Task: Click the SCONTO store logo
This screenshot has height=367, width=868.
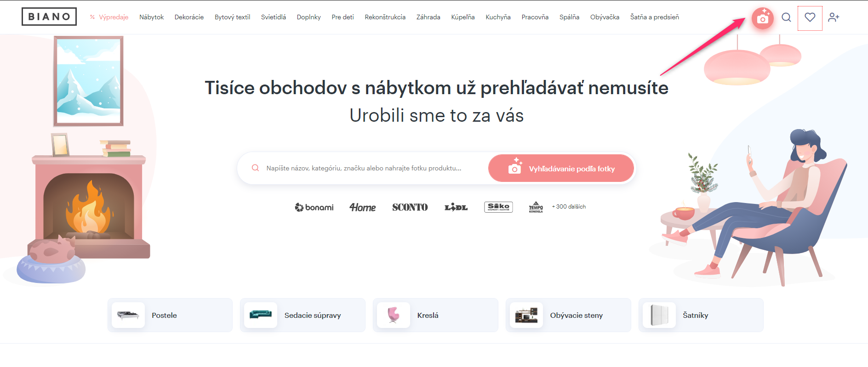Action: click(x=410, y=207)
